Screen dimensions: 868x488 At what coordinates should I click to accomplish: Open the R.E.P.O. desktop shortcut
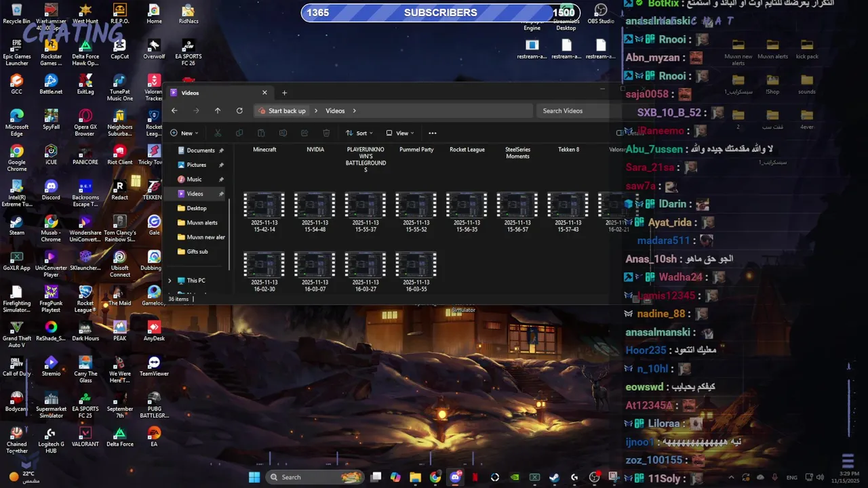tap(120, 14)
